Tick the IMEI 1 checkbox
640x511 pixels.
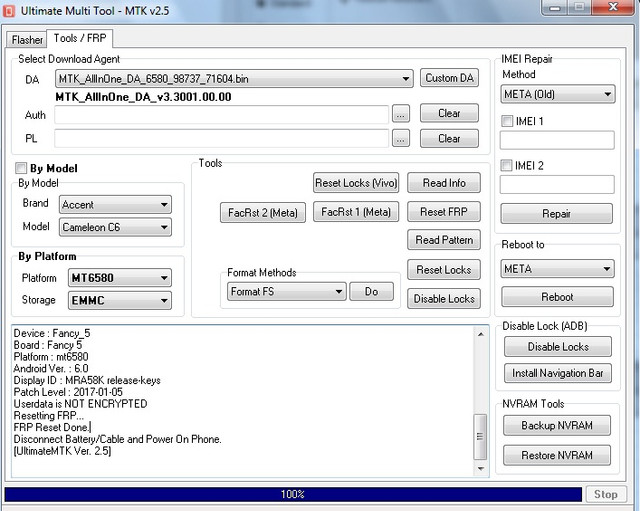click(x=507, y=121)
